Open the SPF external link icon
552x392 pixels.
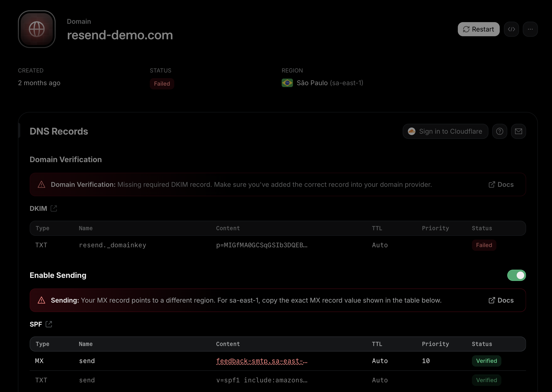coord(49,324)
